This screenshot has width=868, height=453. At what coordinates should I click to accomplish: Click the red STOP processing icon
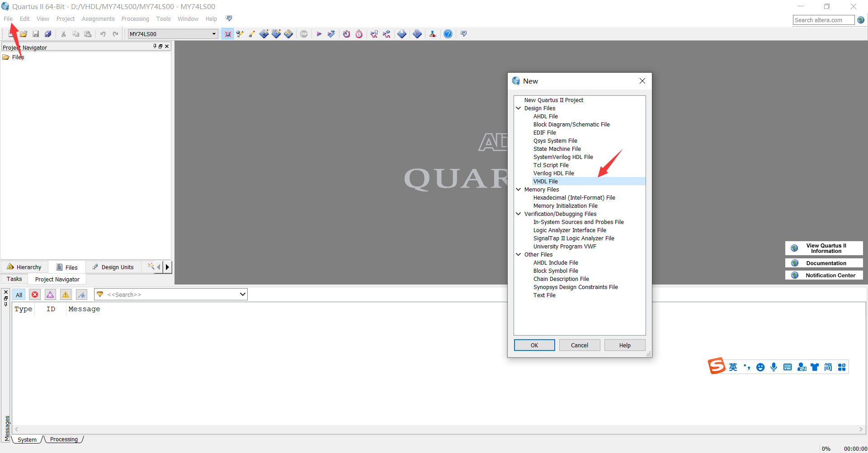click(304, 34)
